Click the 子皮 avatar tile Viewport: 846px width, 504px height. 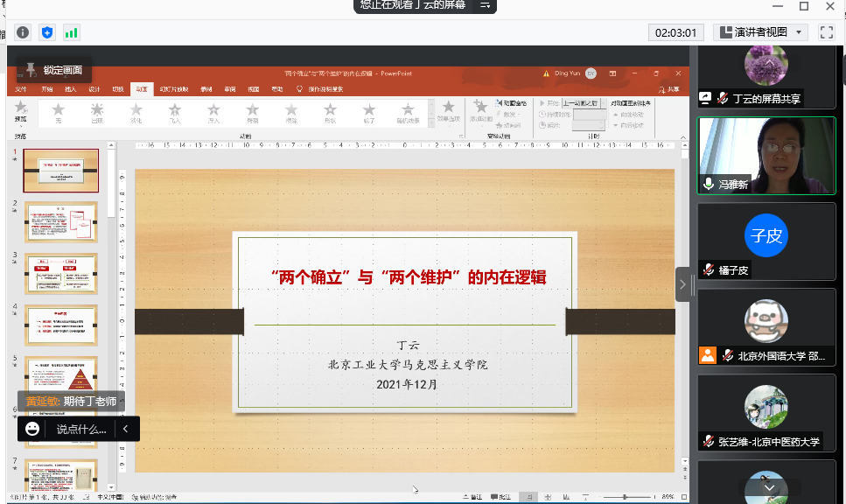[x=766, y=235]
